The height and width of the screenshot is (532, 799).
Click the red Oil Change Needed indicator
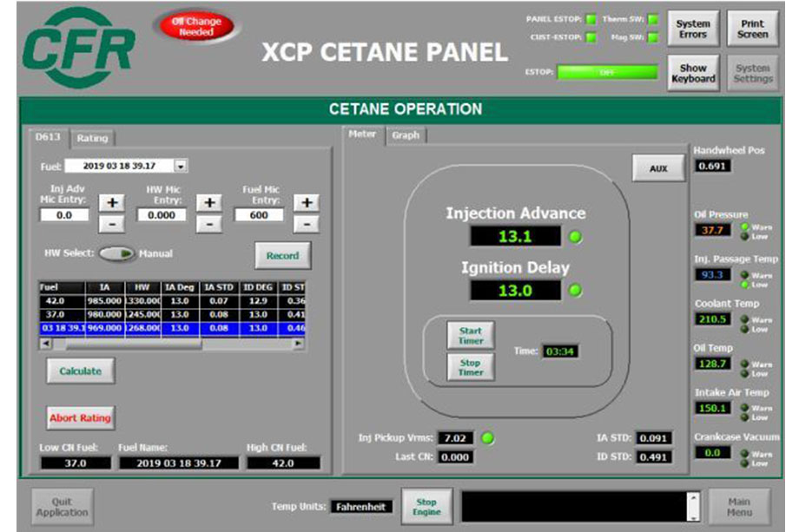pos(196,26)
